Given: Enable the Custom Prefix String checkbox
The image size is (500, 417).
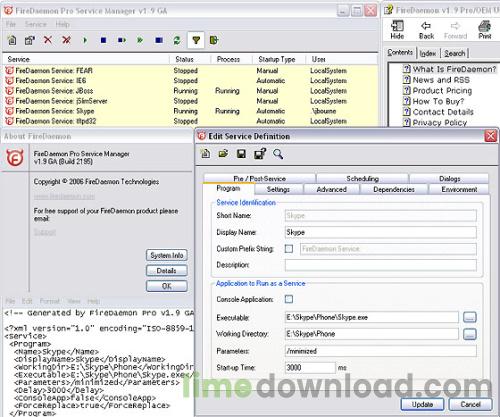Looking at the screenshot, I should click(289, 249).
